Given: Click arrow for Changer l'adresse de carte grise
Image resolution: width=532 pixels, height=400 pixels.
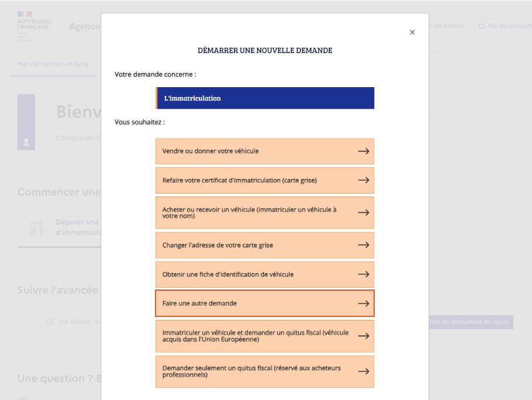Looking at the screenshot, I should click(x=364, y=245).
